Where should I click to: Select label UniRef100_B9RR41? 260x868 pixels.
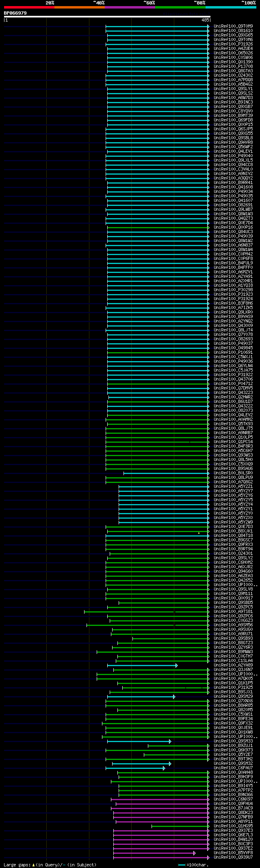[233, 182]
